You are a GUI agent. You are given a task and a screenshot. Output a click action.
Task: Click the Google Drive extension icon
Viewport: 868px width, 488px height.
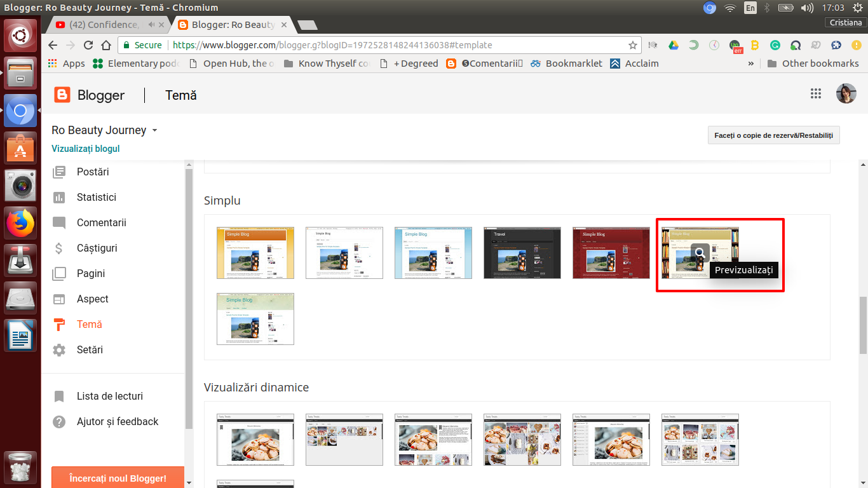click(674, 45)
